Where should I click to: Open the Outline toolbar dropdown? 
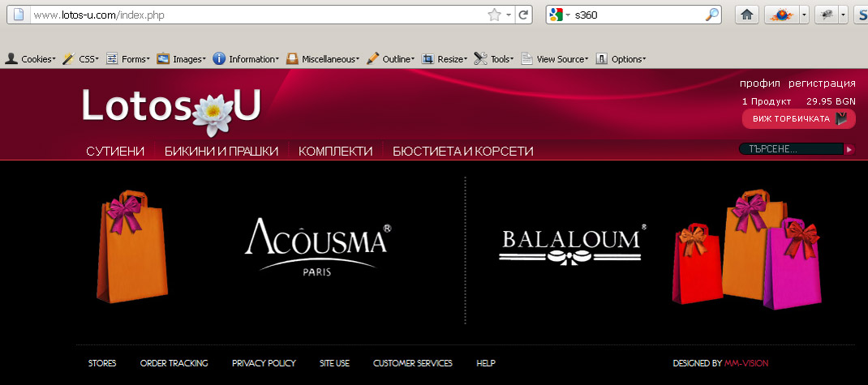[x=390, y=58]
